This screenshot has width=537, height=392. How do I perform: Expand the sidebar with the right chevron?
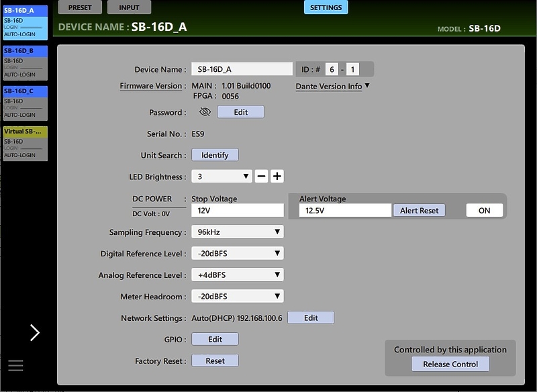tap(35, 332)
